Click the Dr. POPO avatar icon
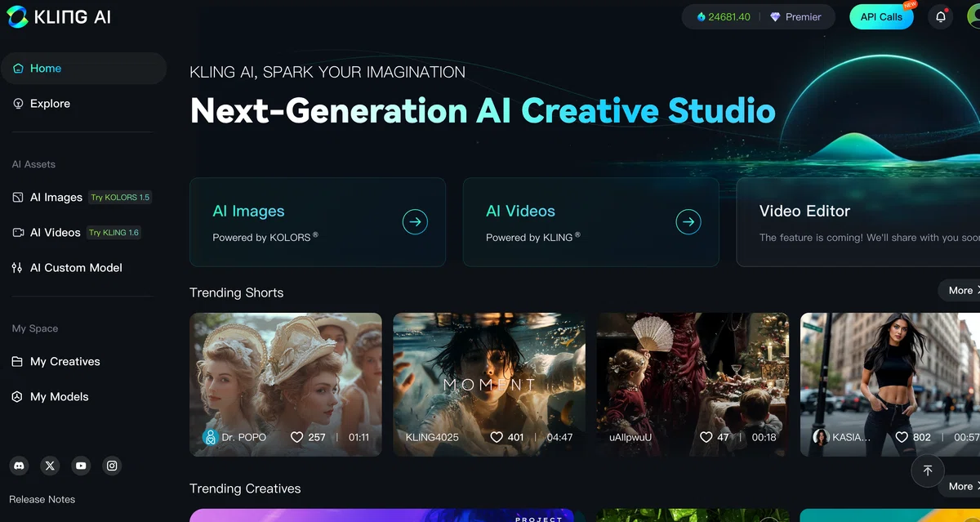The width and height of the screenshot is (980, 522). coord(210,437)
